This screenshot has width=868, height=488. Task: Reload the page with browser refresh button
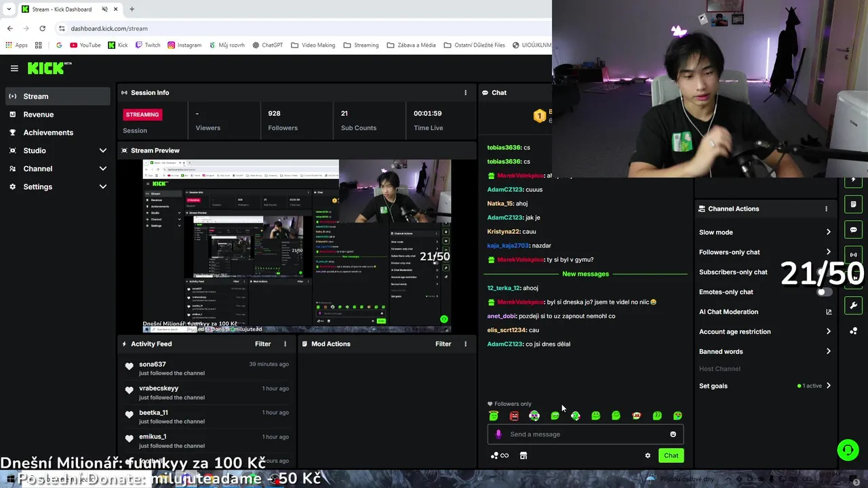click(42, 28)
